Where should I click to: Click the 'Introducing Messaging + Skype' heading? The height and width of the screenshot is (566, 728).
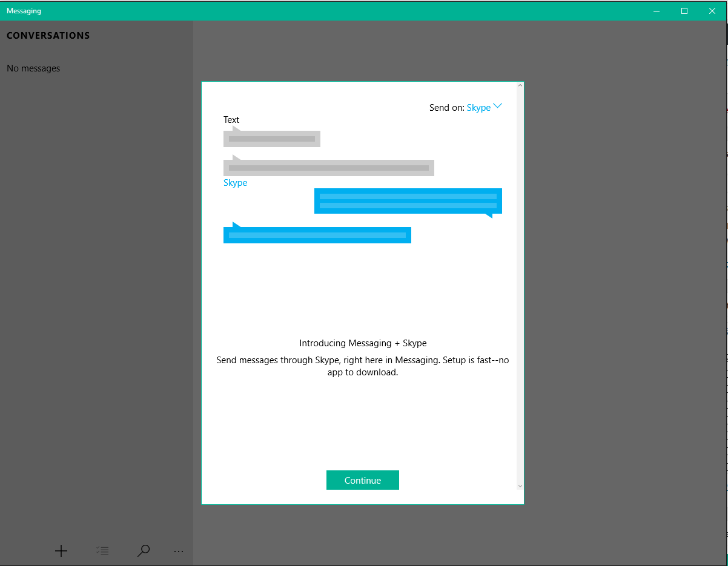pos(363,343)
